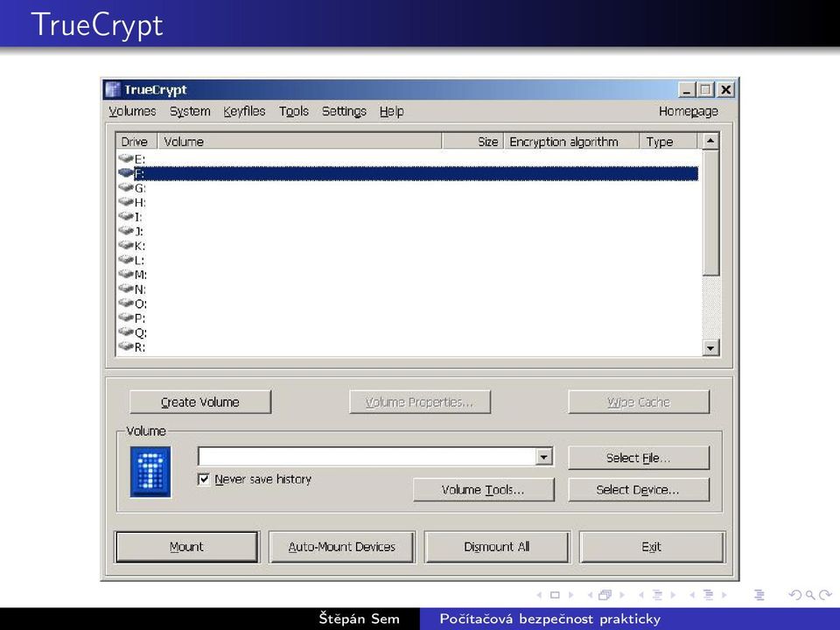Click the drive icon next to E:
The image size is (840, 630).
[126, 158]
